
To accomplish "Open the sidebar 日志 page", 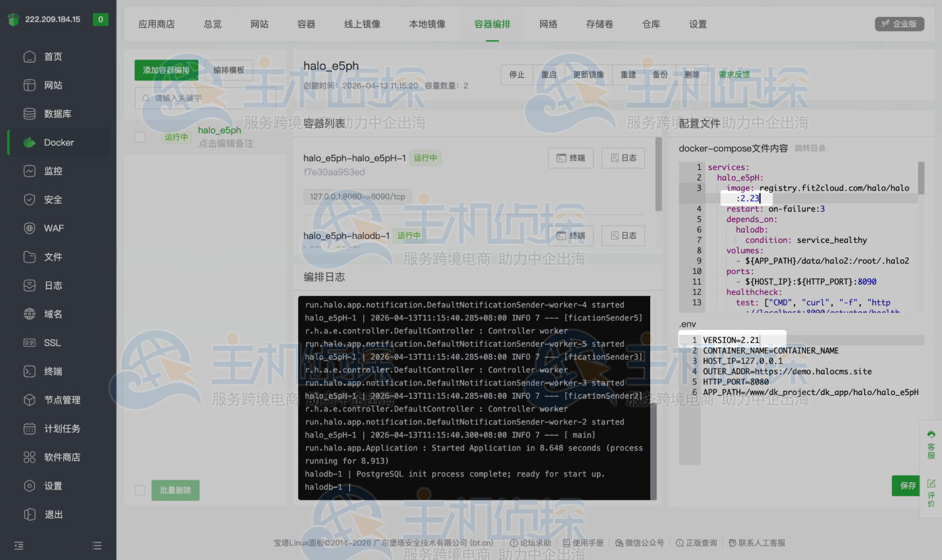I will (x=53, y=286).
